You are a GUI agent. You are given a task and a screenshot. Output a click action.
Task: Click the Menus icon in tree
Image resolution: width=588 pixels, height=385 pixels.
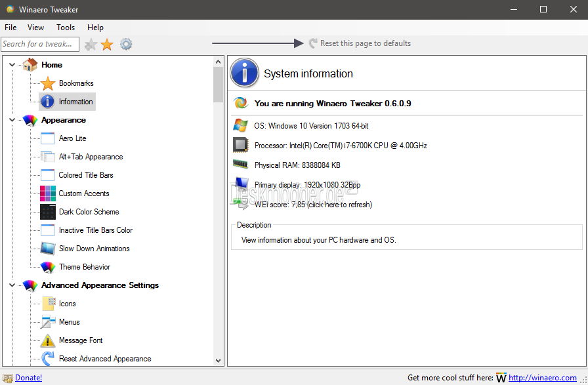[49, 322]
